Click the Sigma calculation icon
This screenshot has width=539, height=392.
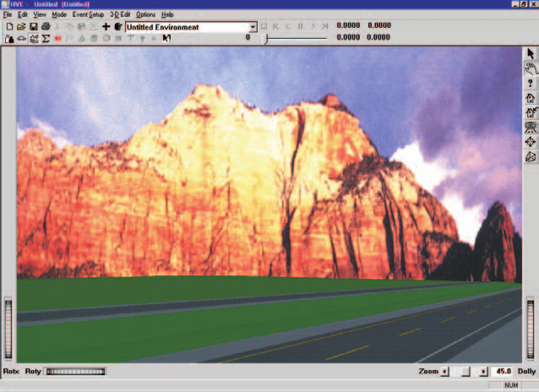(x=46, y=39)
